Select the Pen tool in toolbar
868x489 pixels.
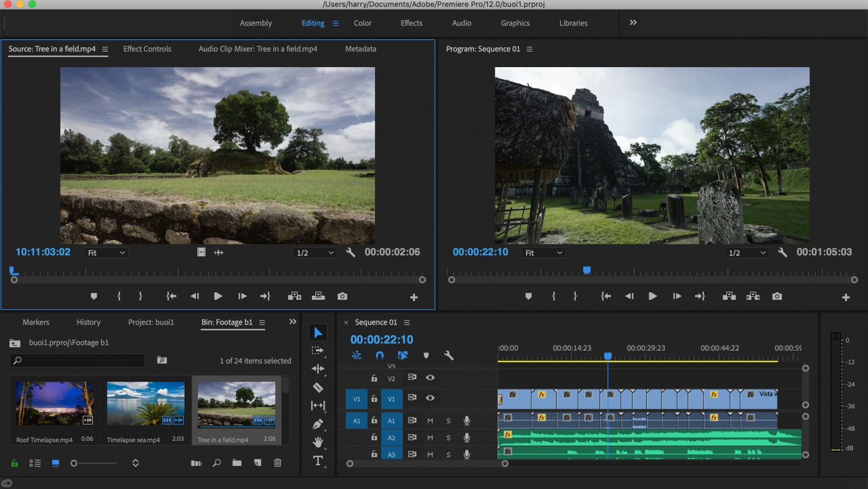point(318,424)
